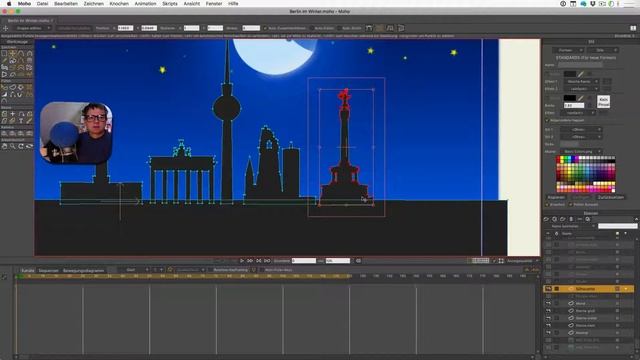This screenshot has width=640, height=360.
Task: Open the Stil 1 dropdown
Action: click(581, 129)
